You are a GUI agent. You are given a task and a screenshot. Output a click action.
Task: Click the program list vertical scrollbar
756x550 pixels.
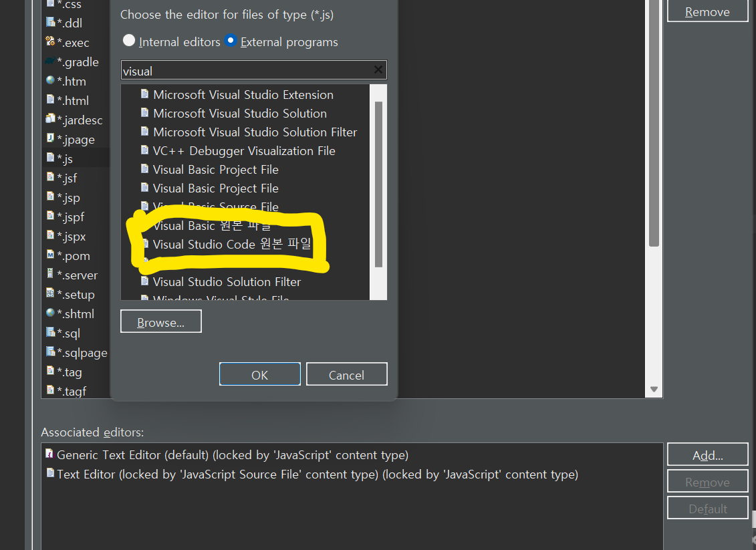378,184
